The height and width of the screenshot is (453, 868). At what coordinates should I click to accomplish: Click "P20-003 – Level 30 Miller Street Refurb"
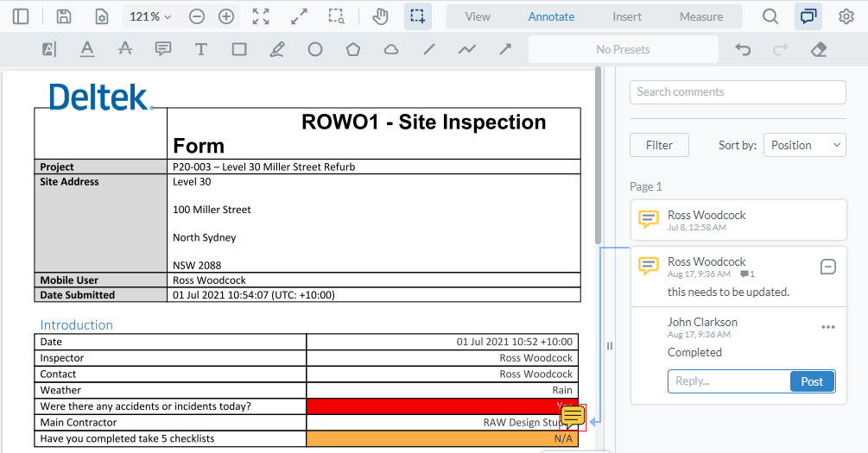(x=264, y=167)
